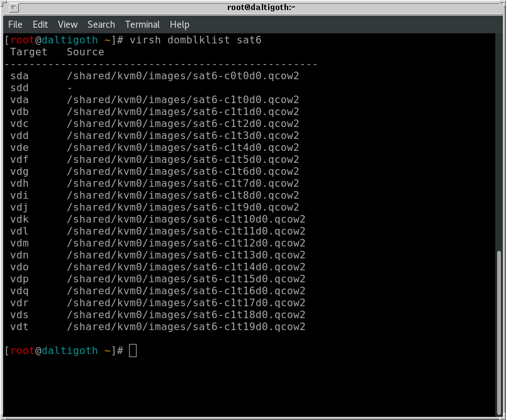
Task: Click the sat6-c1t10d0.qcow2 source path
Action: coord(186,219)
